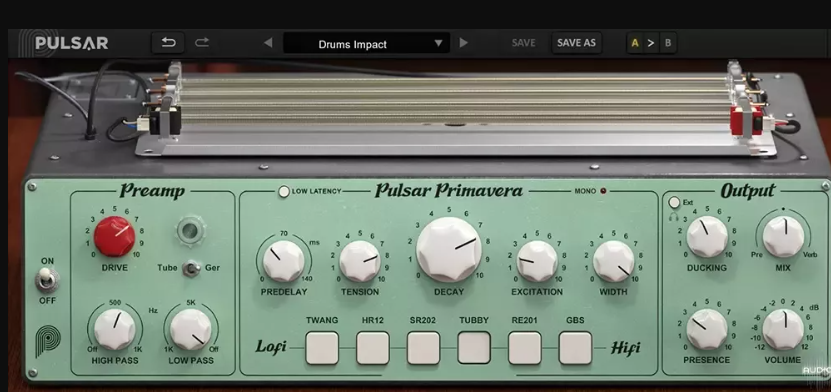Click the SAVE AS button
Image resolution: width=831 pixels, height=392 pixels.
click(x=576, y=43)
